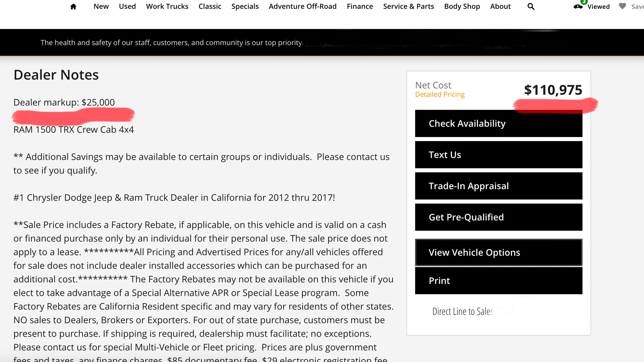Open the Trade-In Appraisal button
The height and width of the screenshot is (362, 644).
tap(498, 186)
